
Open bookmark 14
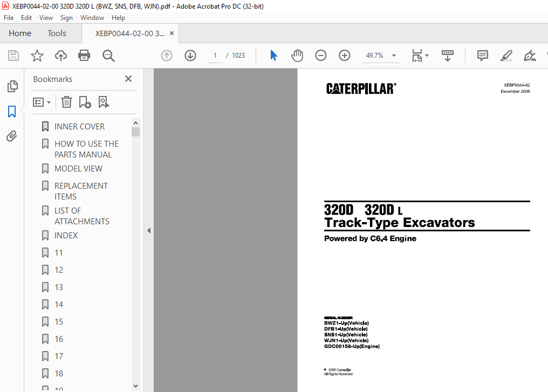59,305
